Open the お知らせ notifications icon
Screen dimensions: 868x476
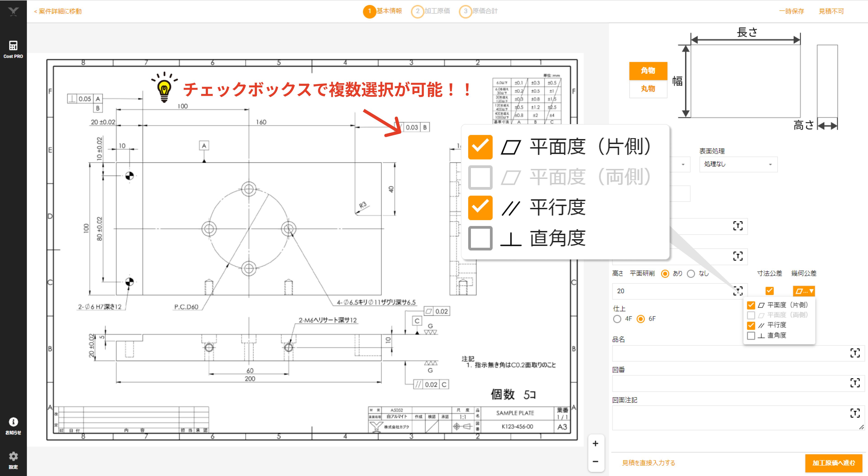(x=13, y=422)
